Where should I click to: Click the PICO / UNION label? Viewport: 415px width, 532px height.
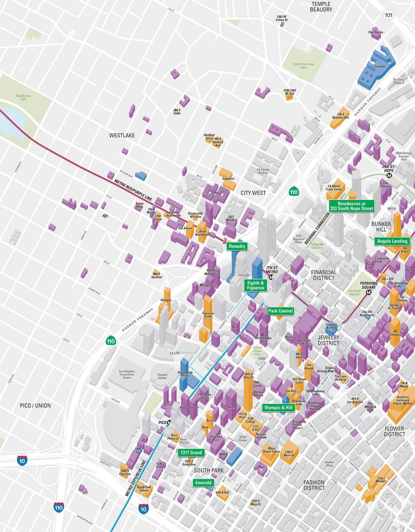pyautogui.click(x=35, y=405)
